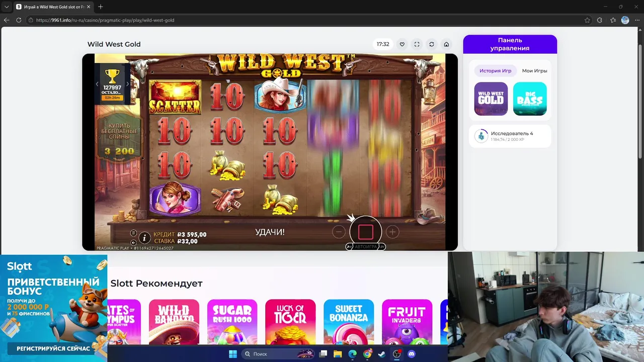Click the Поиск taskbar search box
This screenshot has width=644, height=362.
coord(278,354)
